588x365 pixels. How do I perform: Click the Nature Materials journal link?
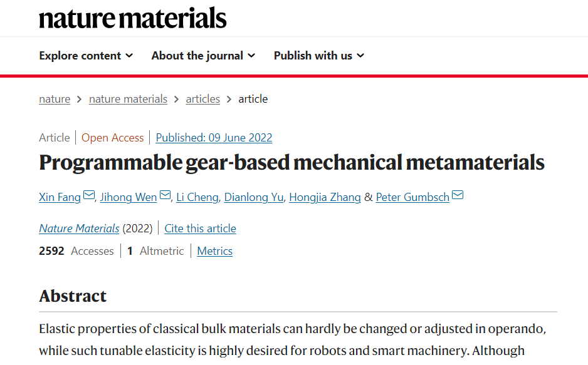[79, 229]
